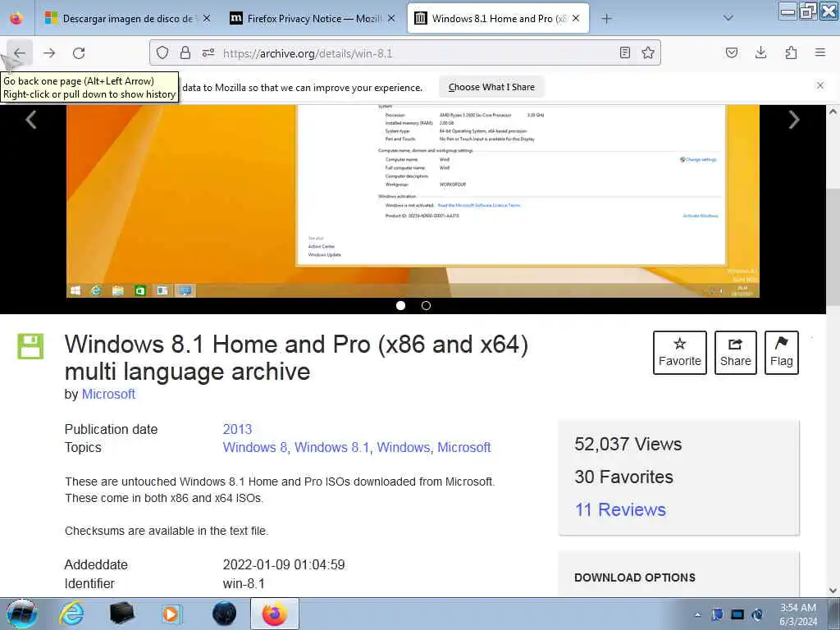
Task: Open the Windows topic link
Action: [404, 447]
